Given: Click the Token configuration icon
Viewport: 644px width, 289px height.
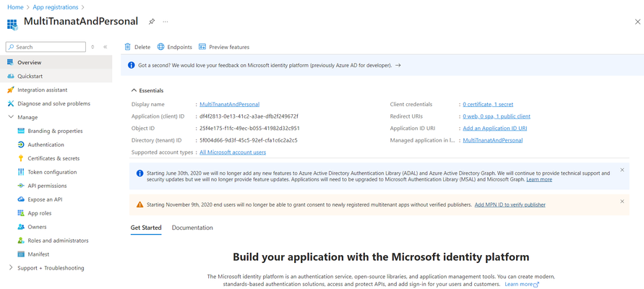Looking at the screenshot, I should (x=21, y=172).
